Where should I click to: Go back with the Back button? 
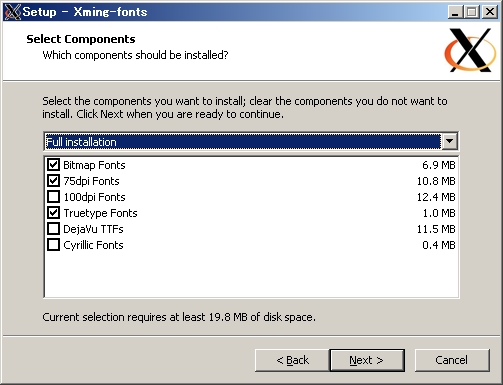pyautogui.click(x=292, y=360)
